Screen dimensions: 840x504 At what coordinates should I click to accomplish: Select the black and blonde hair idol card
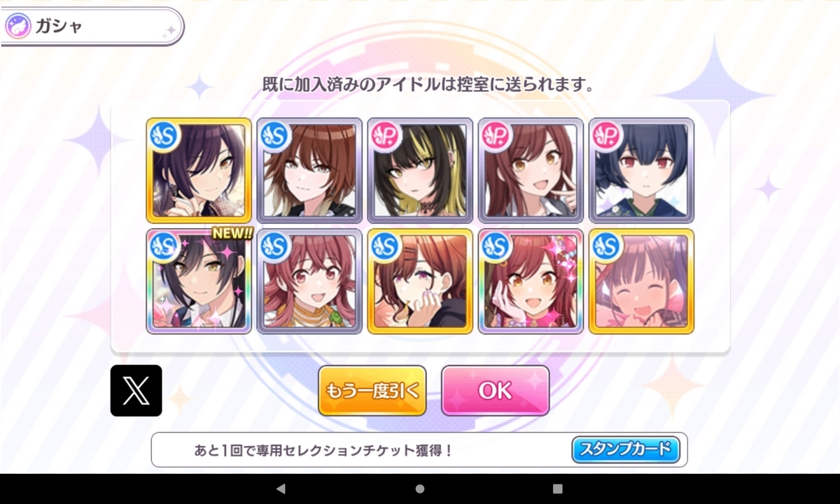pos(420,170)
